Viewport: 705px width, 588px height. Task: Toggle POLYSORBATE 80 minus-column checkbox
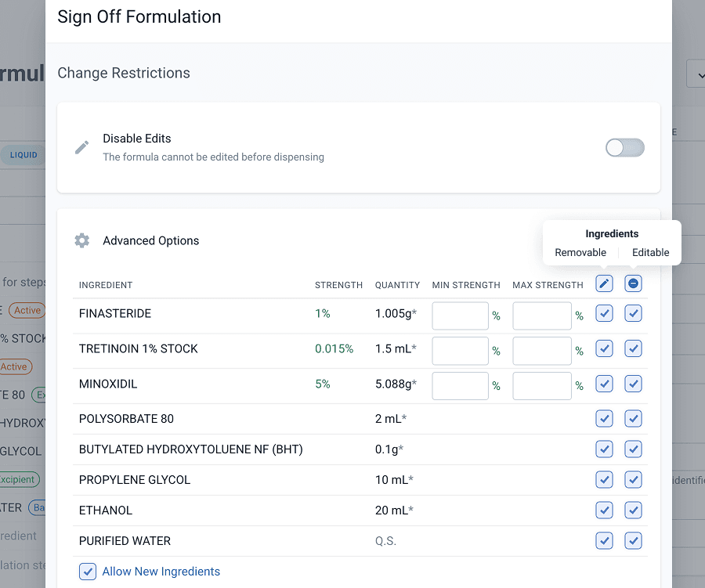(633, 419)
